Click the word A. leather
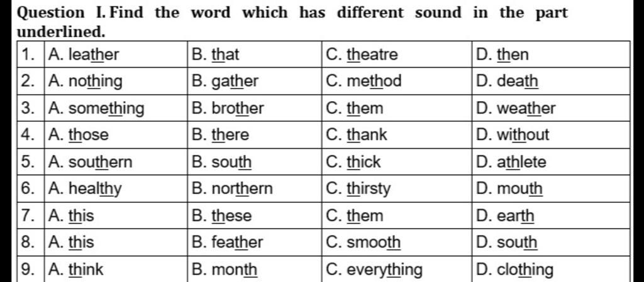The height and width of the screenshot is (282, 644). [x=84, y=55]
